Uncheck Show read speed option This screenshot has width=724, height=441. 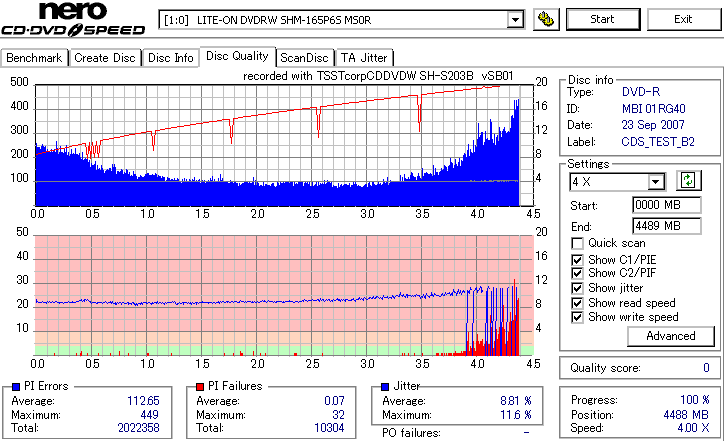tap(577, 303)
